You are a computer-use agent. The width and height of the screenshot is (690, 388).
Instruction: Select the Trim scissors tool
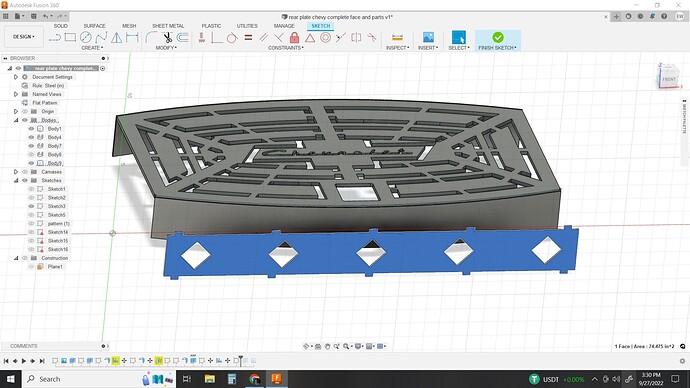pyautogui.click(x=167, y=37)
